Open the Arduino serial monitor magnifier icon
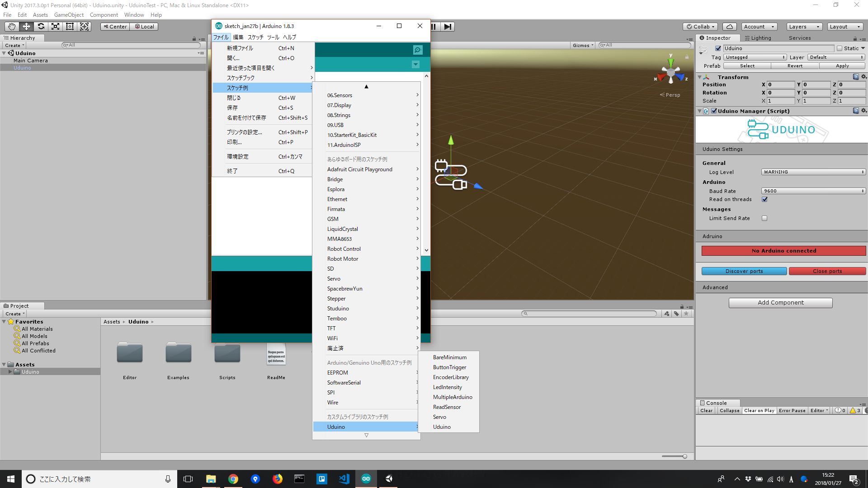Image resolution: width=868 pixels, height=488 pixels. [417, 50]
